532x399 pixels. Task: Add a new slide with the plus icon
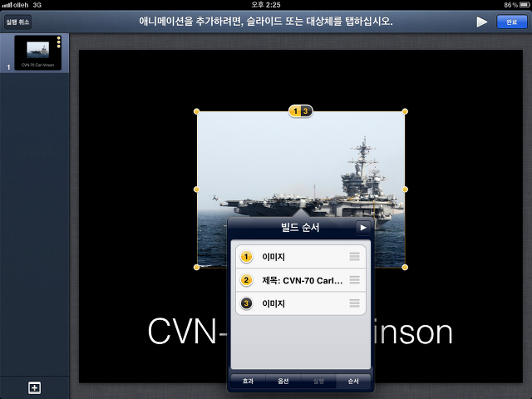pos(35,388)
